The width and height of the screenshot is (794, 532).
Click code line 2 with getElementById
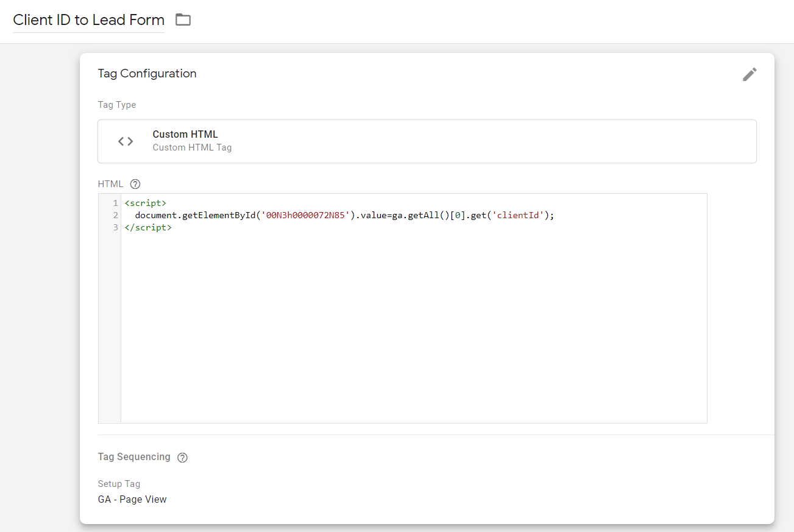pos(344,215)
